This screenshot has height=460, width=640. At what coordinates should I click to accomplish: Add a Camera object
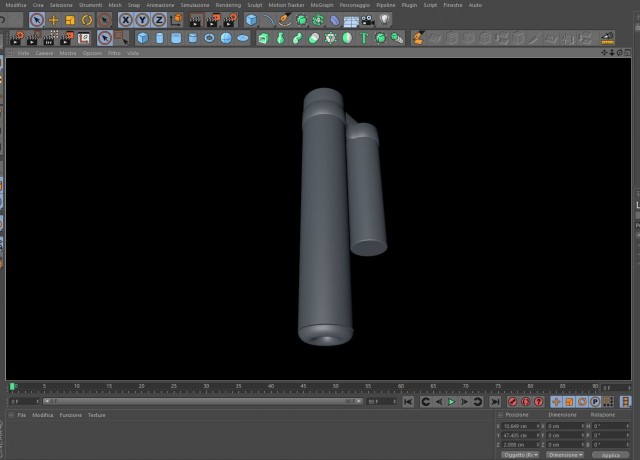click(x=368, y=20)
